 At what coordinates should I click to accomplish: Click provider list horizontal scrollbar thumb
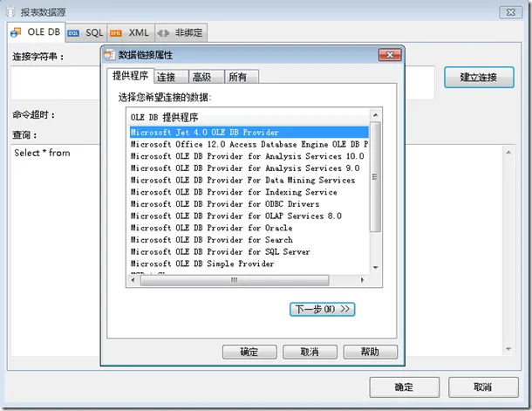click(235, 280)
